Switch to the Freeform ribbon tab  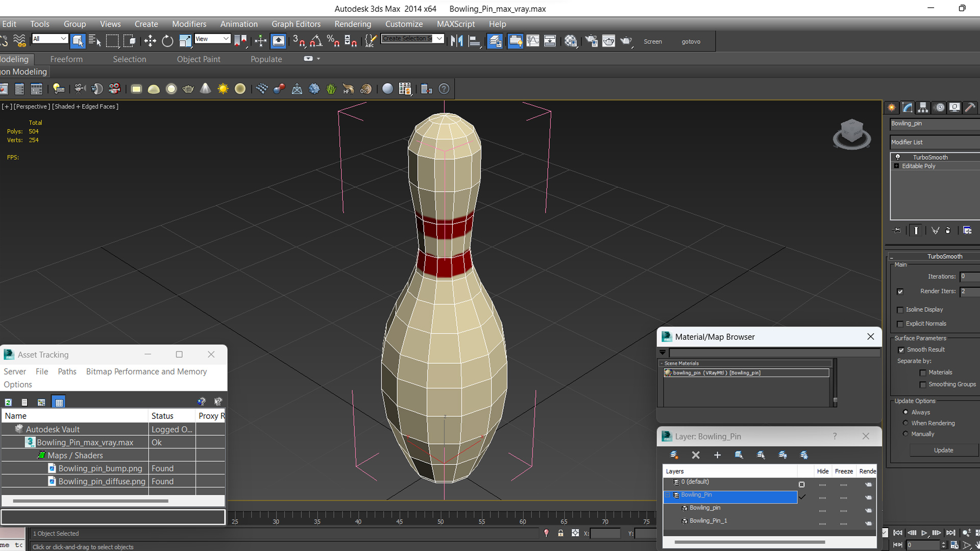(66, 59)
